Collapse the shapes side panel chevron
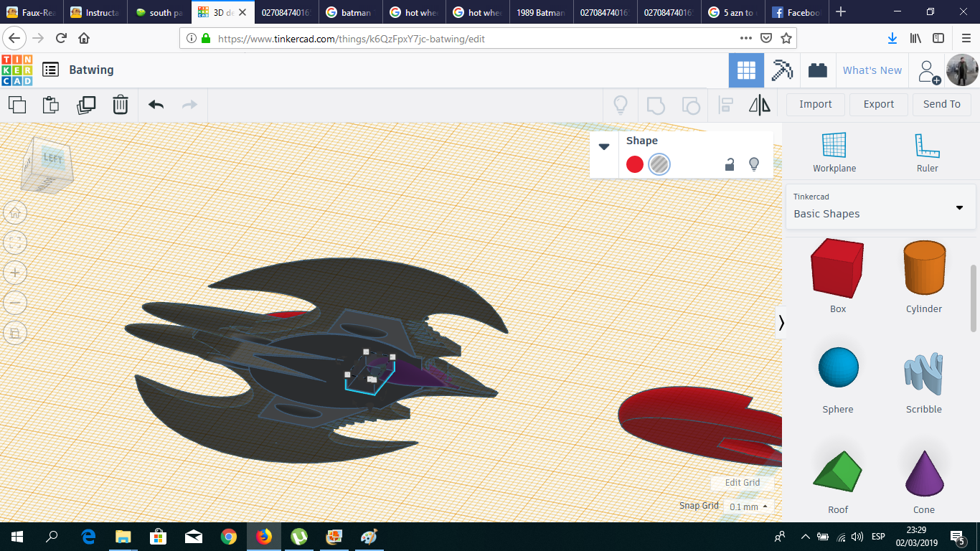 point(781,323)
